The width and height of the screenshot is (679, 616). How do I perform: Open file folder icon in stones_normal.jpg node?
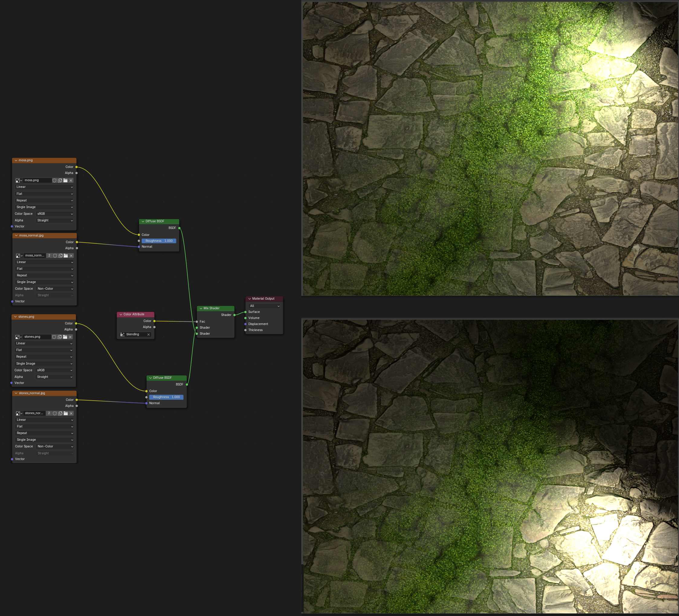(66, 413)
